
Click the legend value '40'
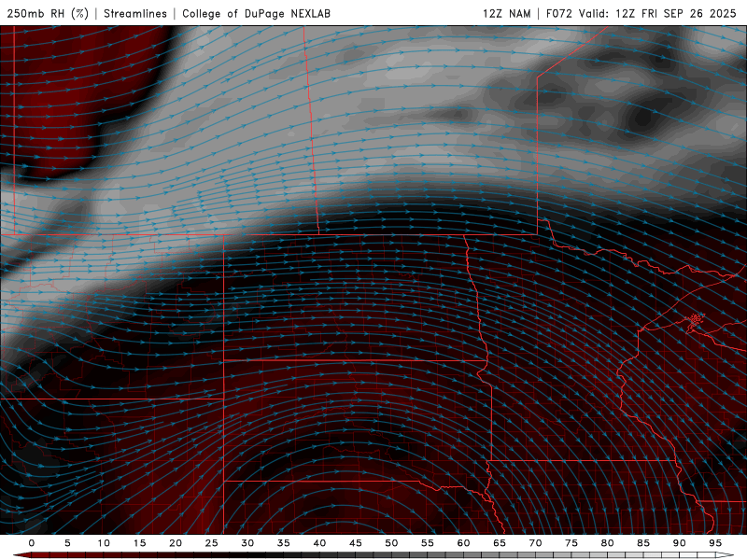point(319,543)
